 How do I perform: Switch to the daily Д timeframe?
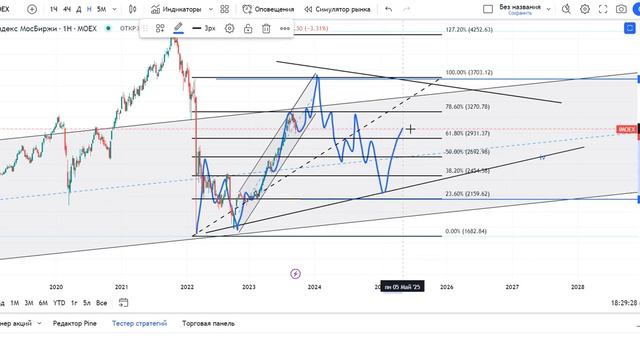[79, 9]
